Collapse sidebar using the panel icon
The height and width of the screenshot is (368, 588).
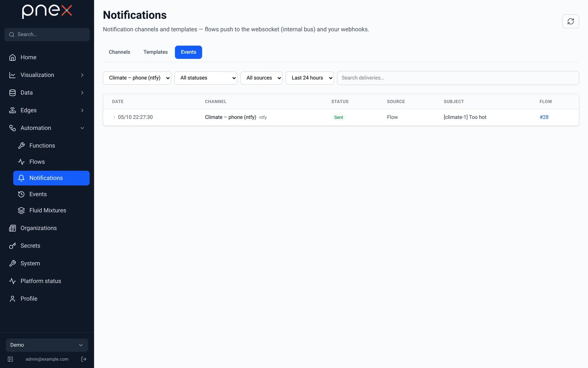pos(10,359)
